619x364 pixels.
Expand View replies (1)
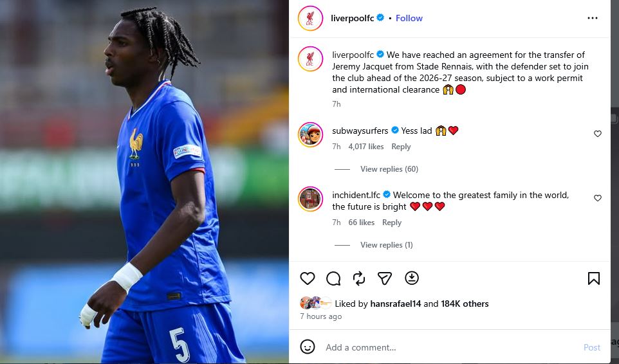tap(387, 245)
